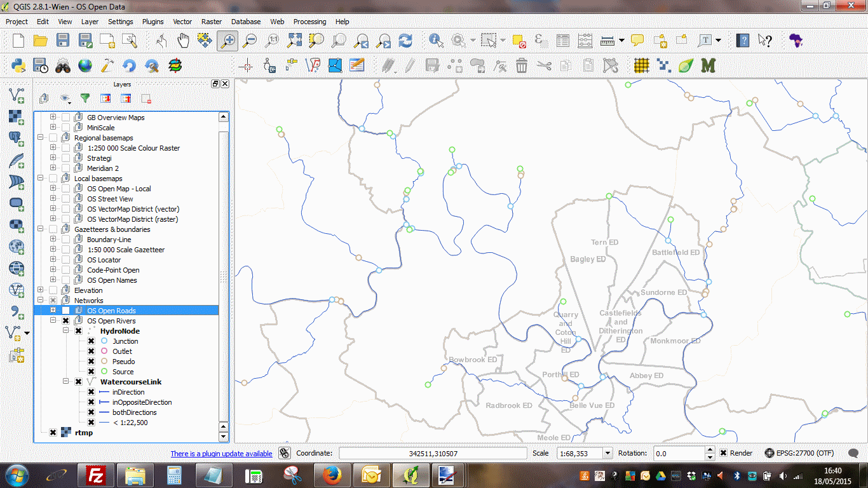Click the Windows Start button
Image resolution: width=868 pixels, height=488 pixels.
[x=16, y=475]
